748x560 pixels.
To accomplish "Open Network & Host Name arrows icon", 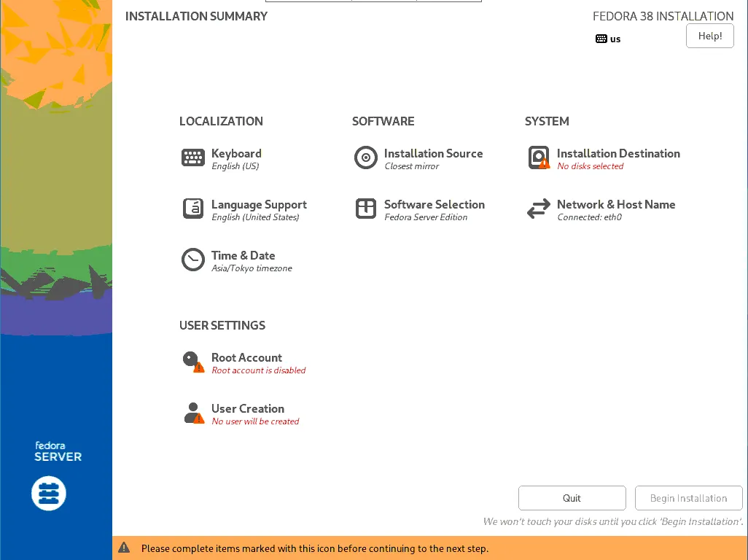I will click(538, 209).
